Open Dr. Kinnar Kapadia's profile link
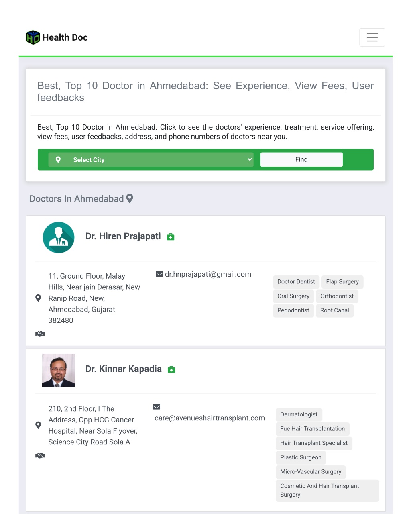Screen dimensions: 411x532 click(123, 369)
